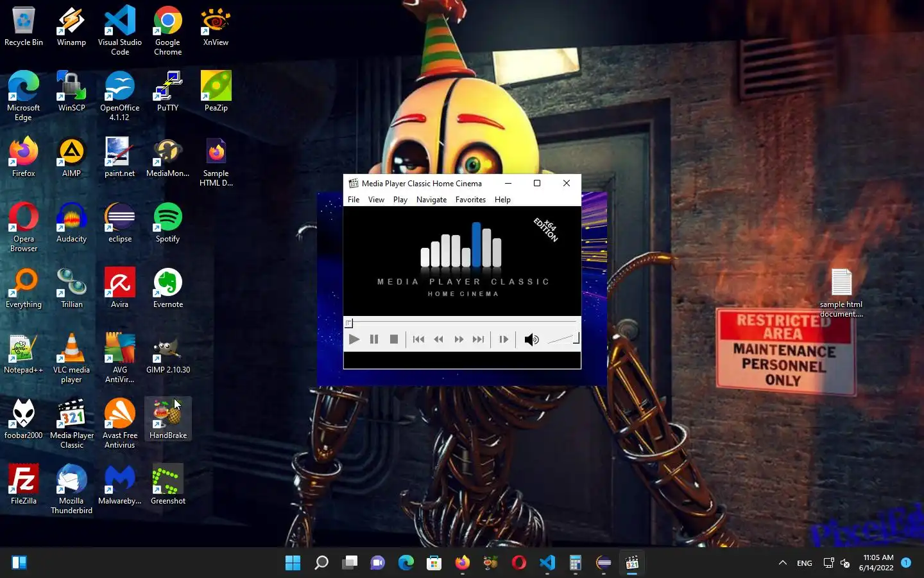Image resolution: width=924 pixels, height=578 pixels.
Task: Open the View menu
Action: point(376,200)
